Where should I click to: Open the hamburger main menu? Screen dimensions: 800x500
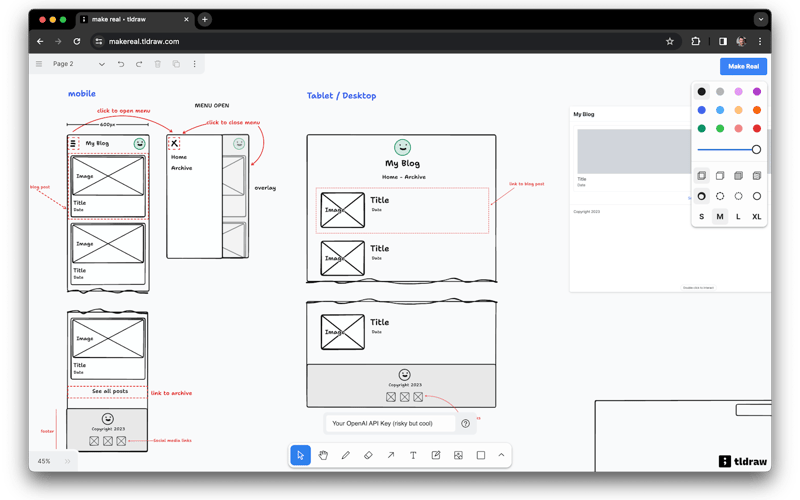(x=39, y=64)
